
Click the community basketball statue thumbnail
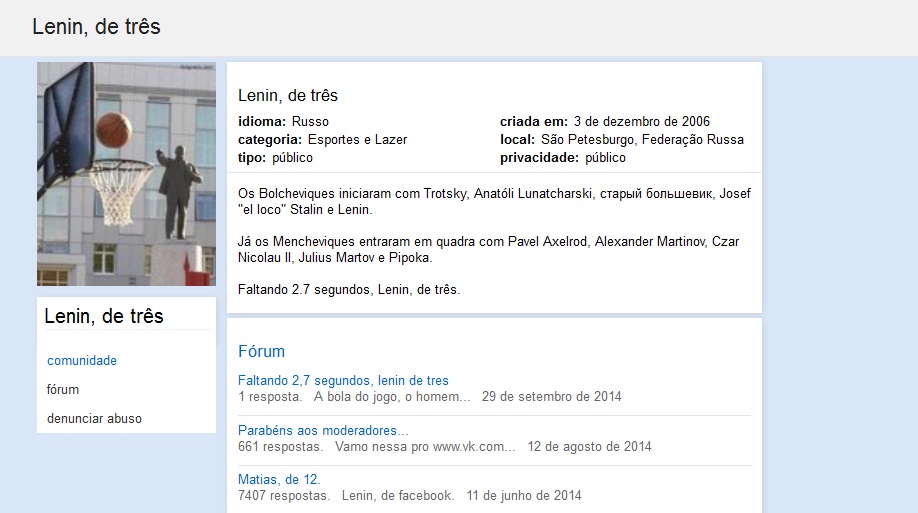click(126, 174)
